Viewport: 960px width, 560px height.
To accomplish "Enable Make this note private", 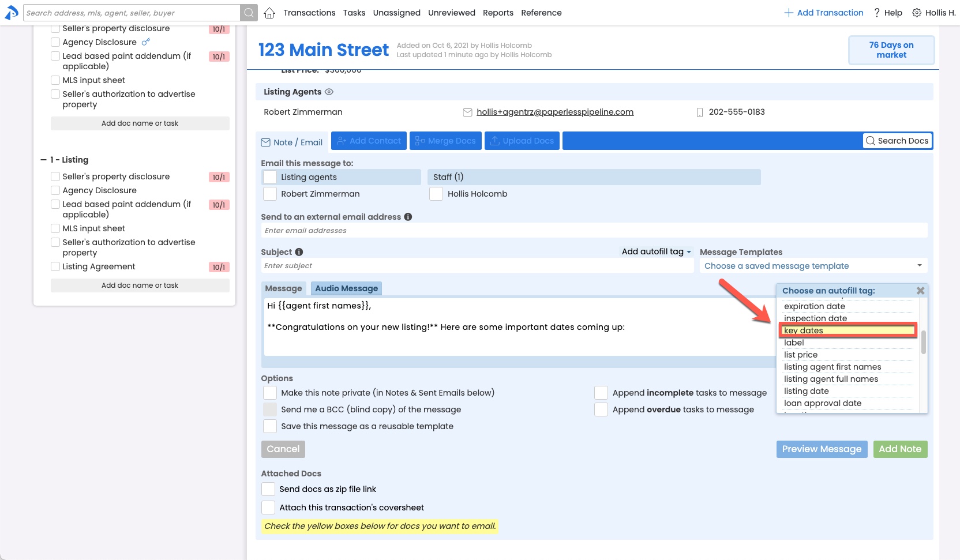I will 270,393.
